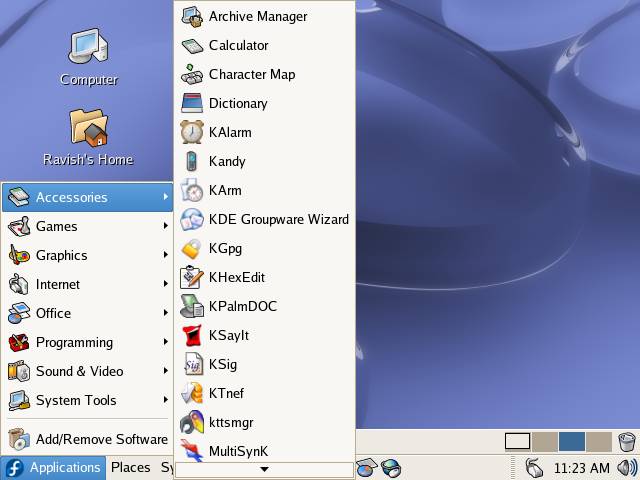Launch Calculator from the Accessories menu

pyautogui.click(x=238, y=45)
